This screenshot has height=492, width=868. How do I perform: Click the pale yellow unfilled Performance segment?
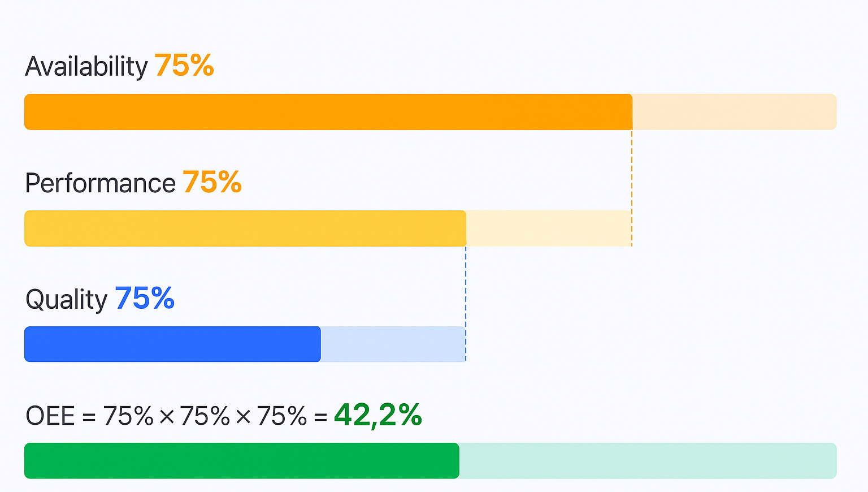[x=548, y=228]
